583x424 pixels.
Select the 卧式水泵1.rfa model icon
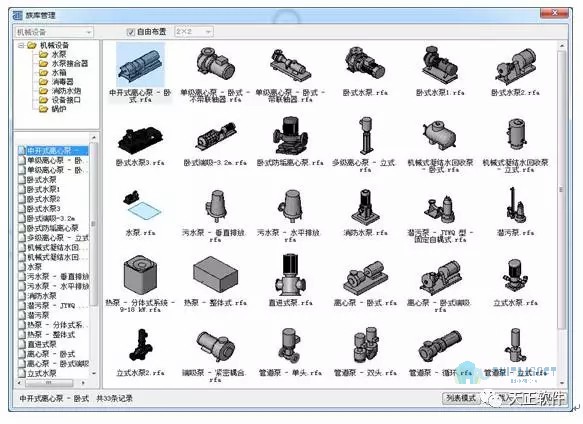(x=439, y=65)
